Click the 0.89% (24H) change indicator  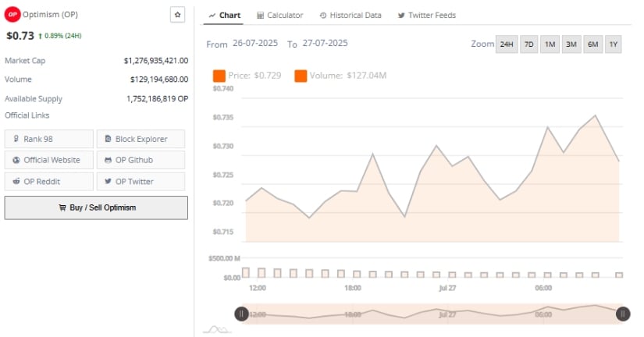coord(60,36)
